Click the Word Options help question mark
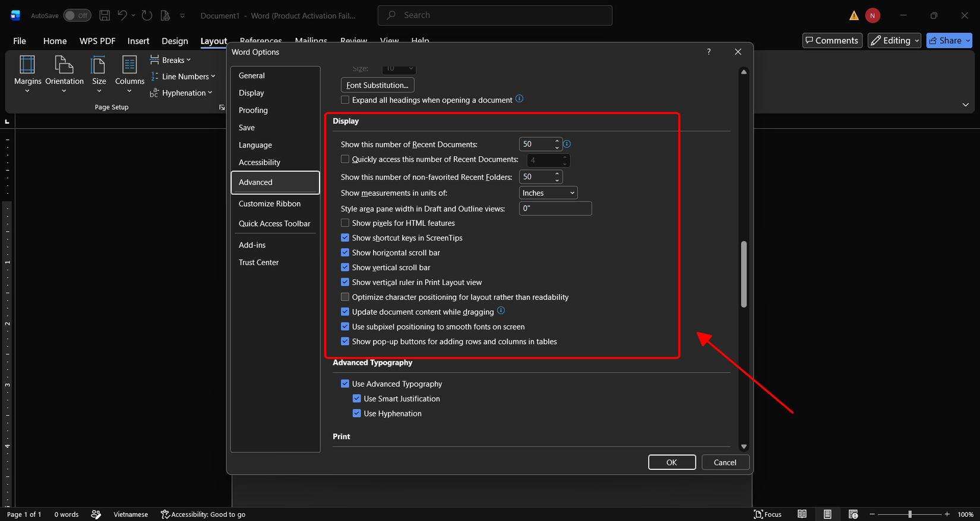Screen dimensions: 980x521 [709, 52]
